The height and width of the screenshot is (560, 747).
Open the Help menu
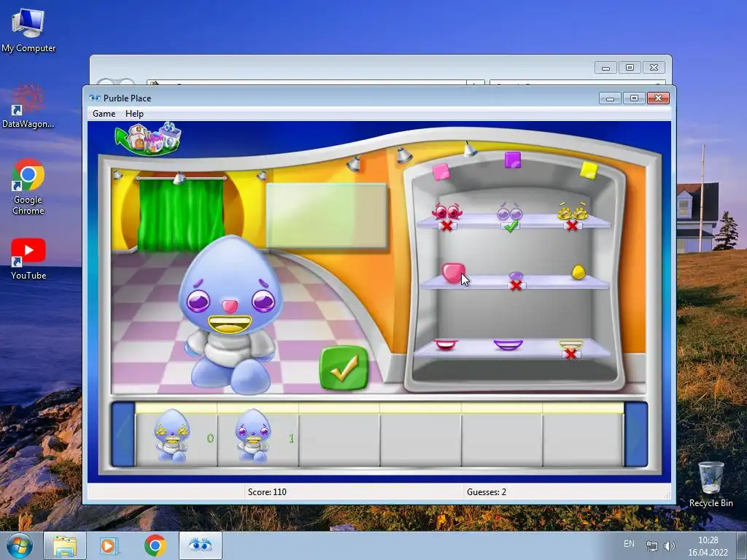tap(134, 114)
